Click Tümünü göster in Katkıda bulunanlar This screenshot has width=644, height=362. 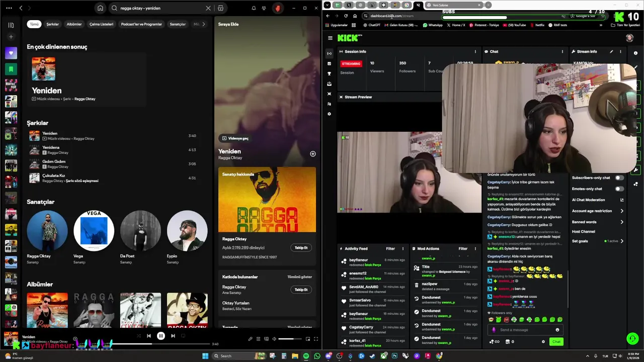coord(299,277)
